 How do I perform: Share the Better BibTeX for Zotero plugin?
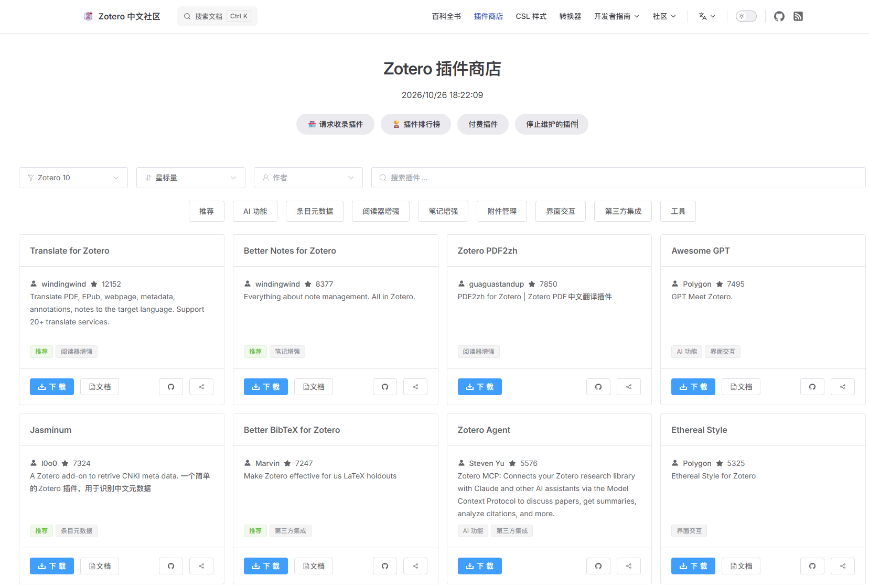pos(415,566)
